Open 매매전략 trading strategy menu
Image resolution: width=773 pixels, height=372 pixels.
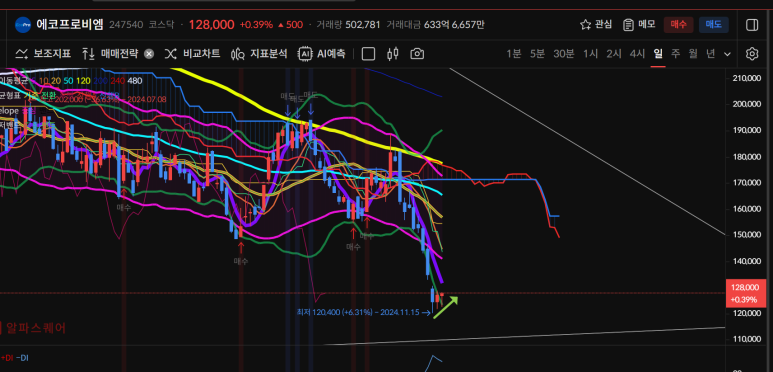click(x=110, y=54)
